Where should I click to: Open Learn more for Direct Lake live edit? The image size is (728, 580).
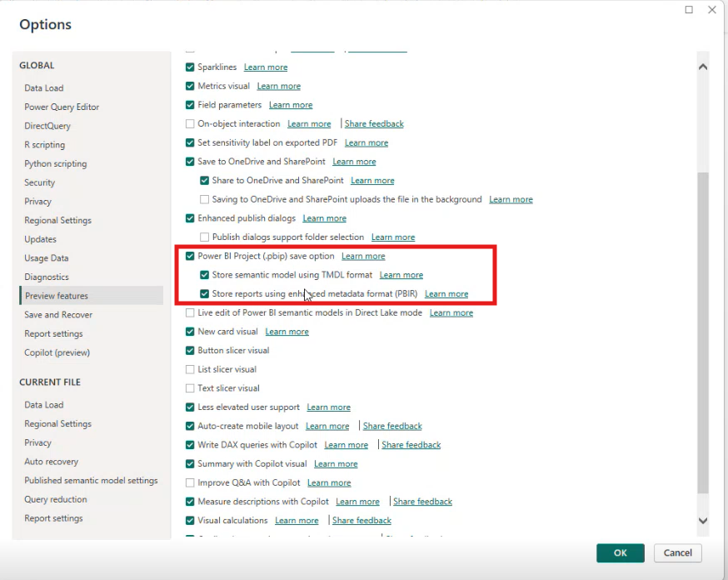point(451,313)
